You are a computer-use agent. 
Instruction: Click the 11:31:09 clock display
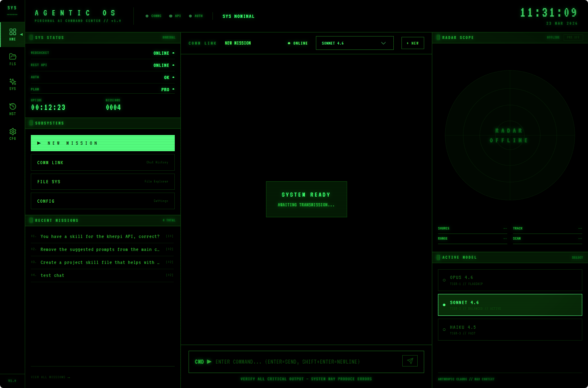549,13
